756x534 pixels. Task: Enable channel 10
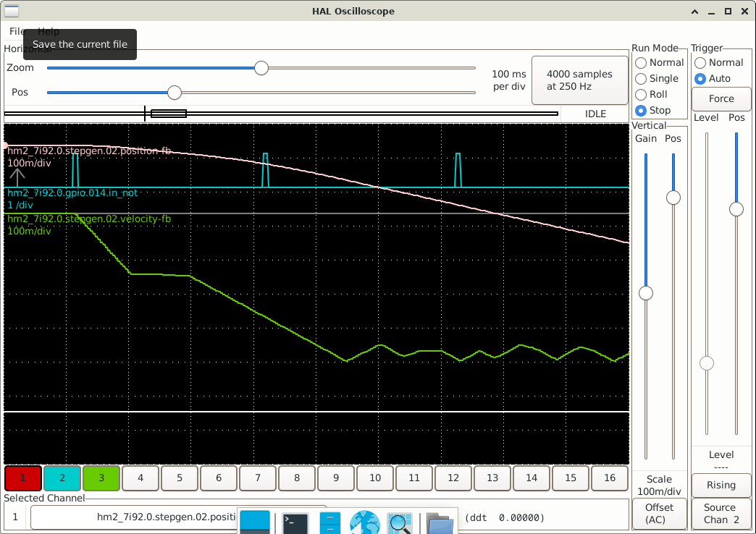click(375, 478)
